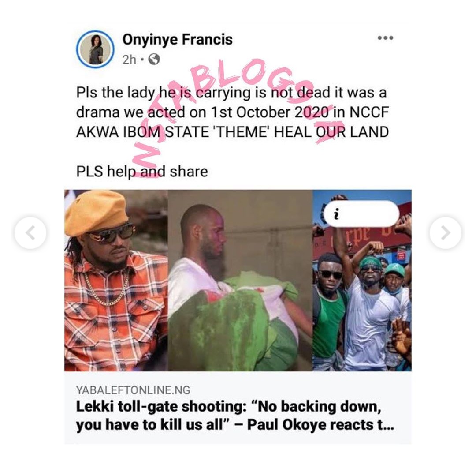Click the YABALEFTONLINE.NG source domain
This screenshot has width=476, height=457.
coord(133,390)
